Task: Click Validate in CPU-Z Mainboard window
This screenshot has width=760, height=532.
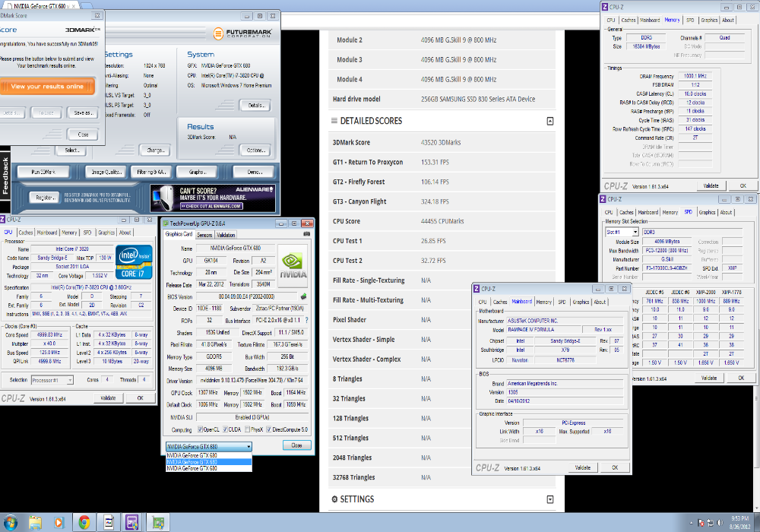Action: [x=583, y=467]
